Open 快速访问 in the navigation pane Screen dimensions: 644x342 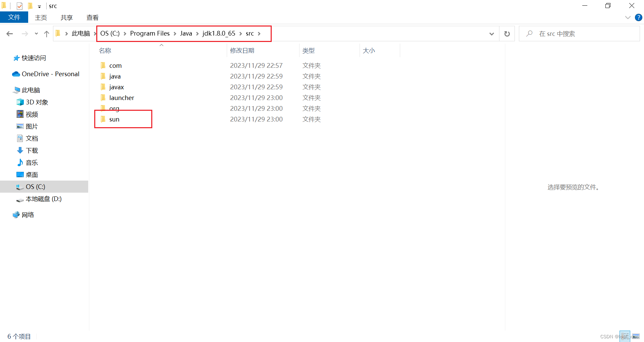(x=34, y=58)
